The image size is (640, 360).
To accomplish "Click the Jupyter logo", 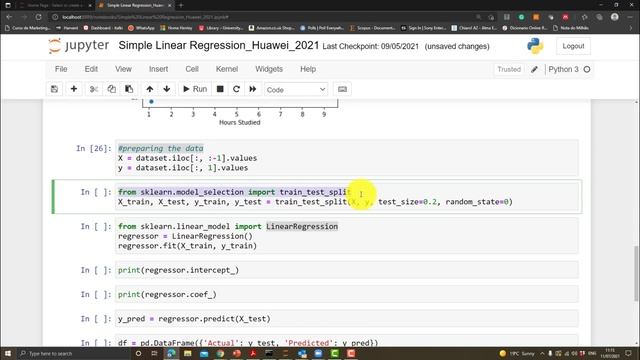I will 79,46.
